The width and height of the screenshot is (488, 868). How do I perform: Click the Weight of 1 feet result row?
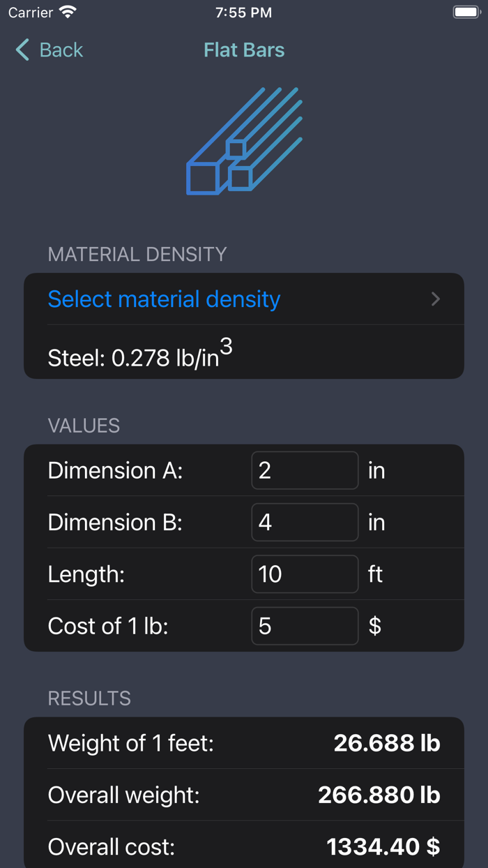[244, 742]
